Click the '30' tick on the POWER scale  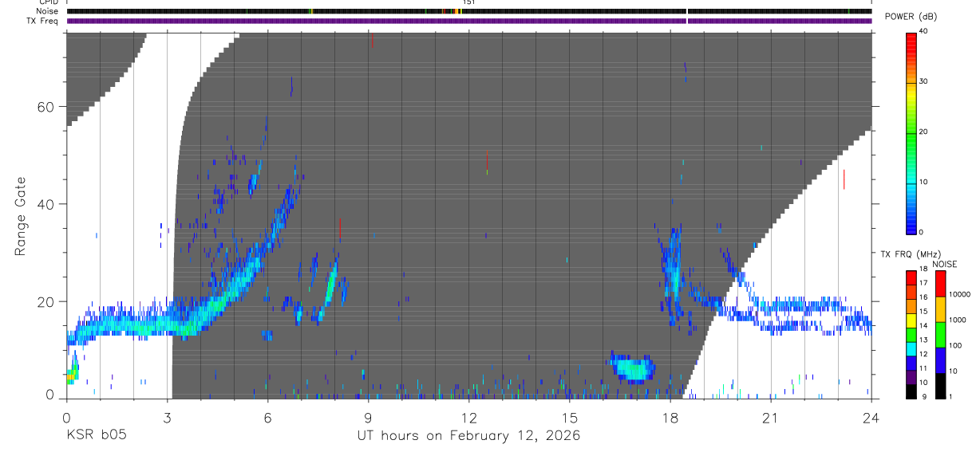click(924, 82)
